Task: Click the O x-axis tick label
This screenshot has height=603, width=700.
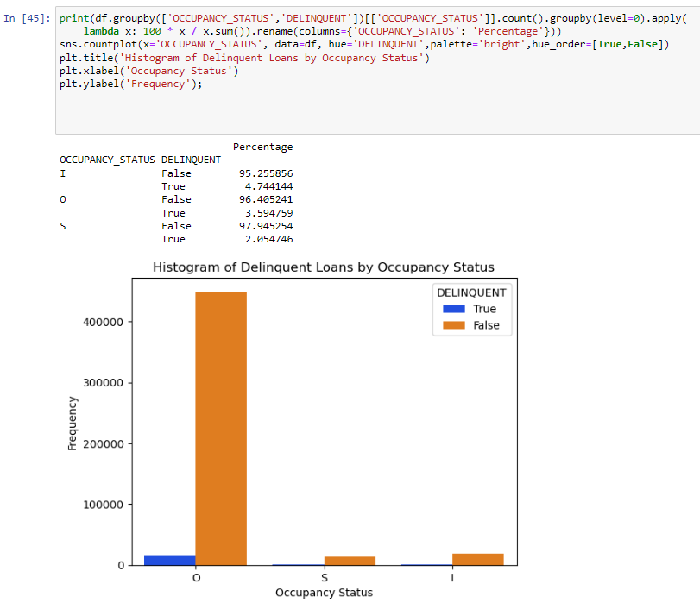Action: pyautogui.click(x=196, y=578)
